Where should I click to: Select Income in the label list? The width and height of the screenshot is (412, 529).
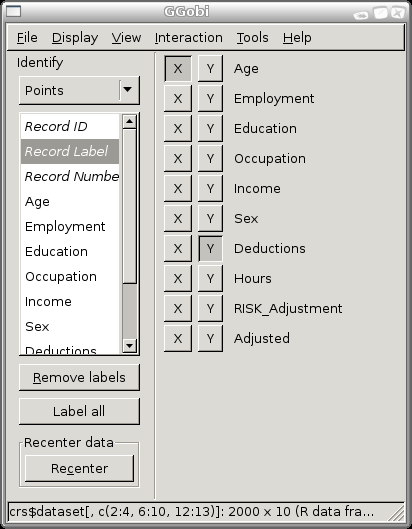(x=70, y=301)
